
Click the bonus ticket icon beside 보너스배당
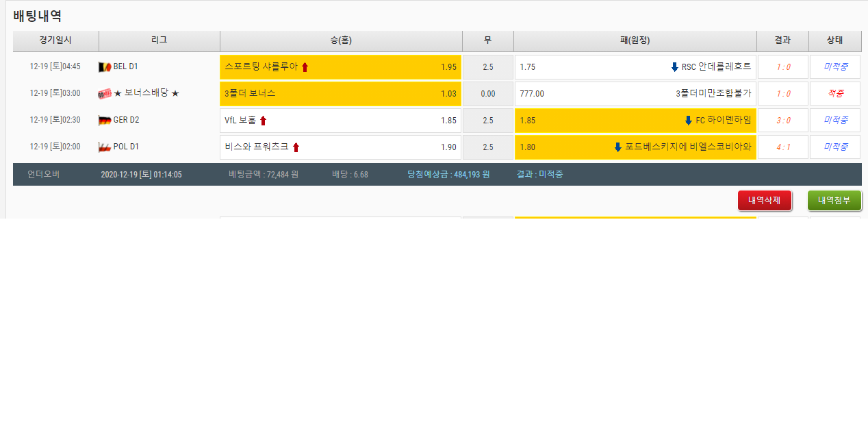(105, 94)
